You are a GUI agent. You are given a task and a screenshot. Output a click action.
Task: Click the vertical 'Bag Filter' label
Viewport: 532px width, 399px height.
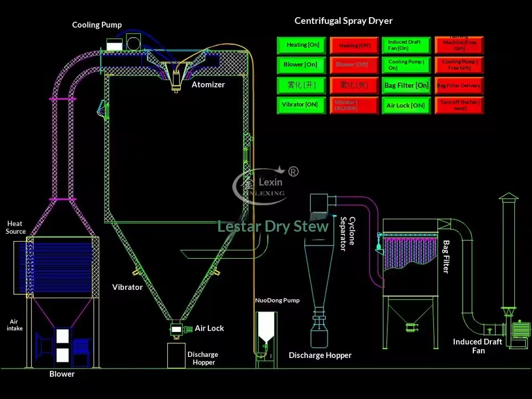click(x=446, y=257)
